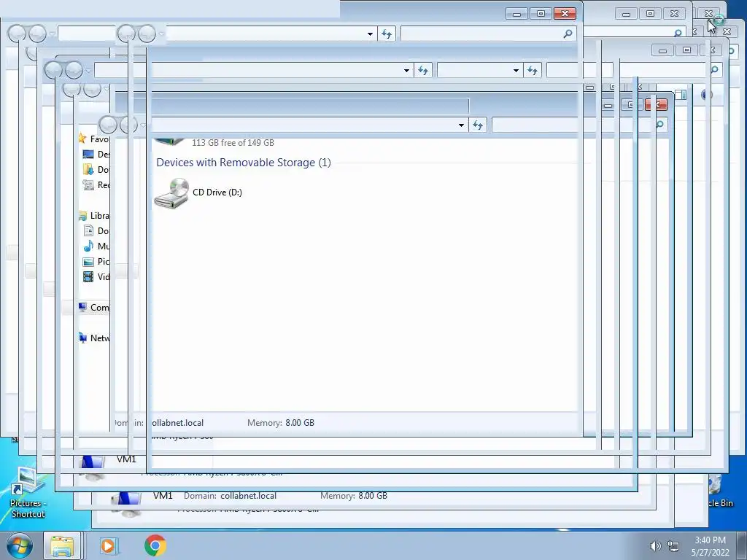This screenshot has height=560, width=747.
Task: Click the Show desktop strip
Action: [742, 545]
